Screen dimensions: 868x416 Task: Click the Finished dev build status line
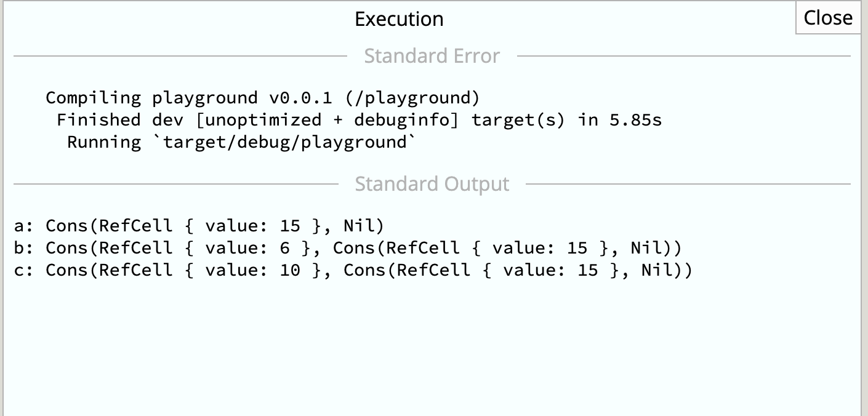tap(359, 120)
